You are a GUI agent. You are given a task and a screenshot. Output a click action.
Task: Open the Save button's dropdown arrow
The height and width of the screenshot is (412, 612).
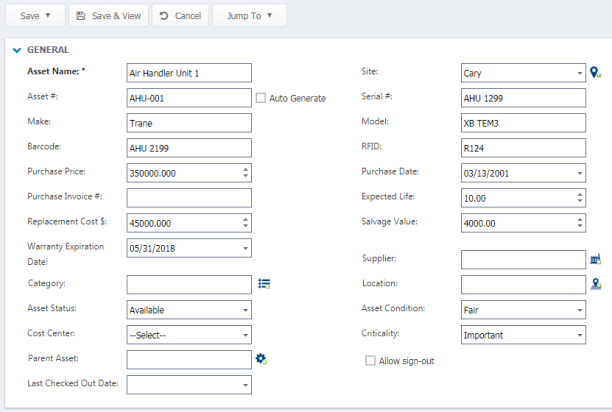coord(48,15)
